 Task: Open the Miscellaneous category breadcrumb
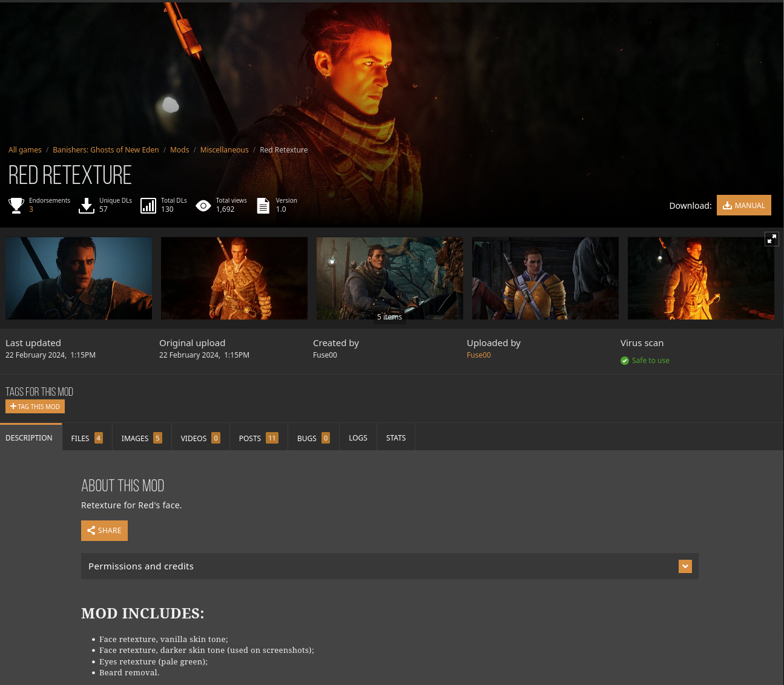point(224,150)
